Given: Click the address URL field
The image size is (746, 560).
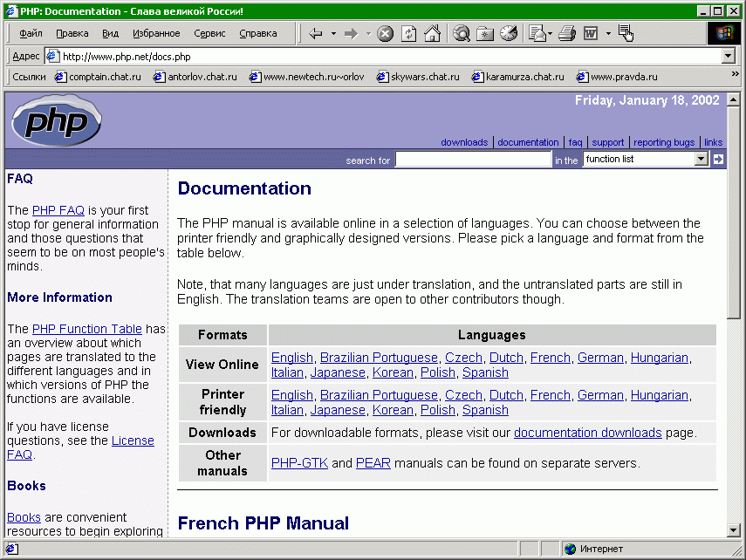Looking at the screenshot, I should (383, 56).
